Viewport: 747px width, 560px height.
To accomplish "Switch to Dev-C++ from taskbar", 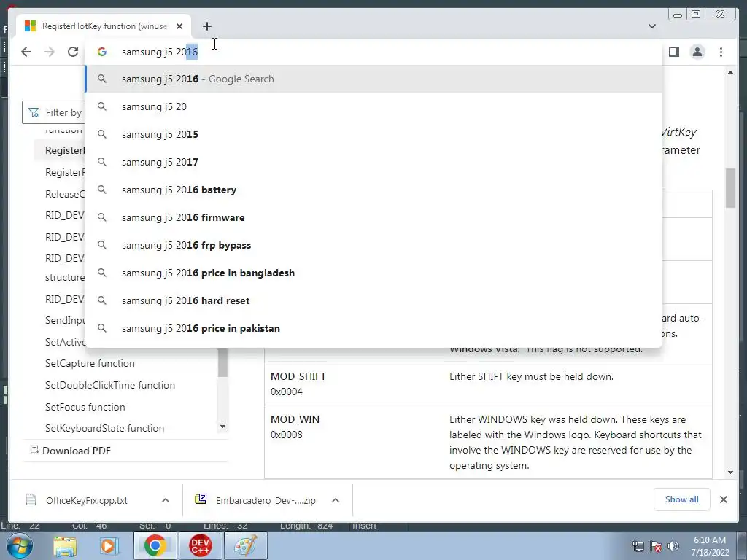I will pos(201,545).
